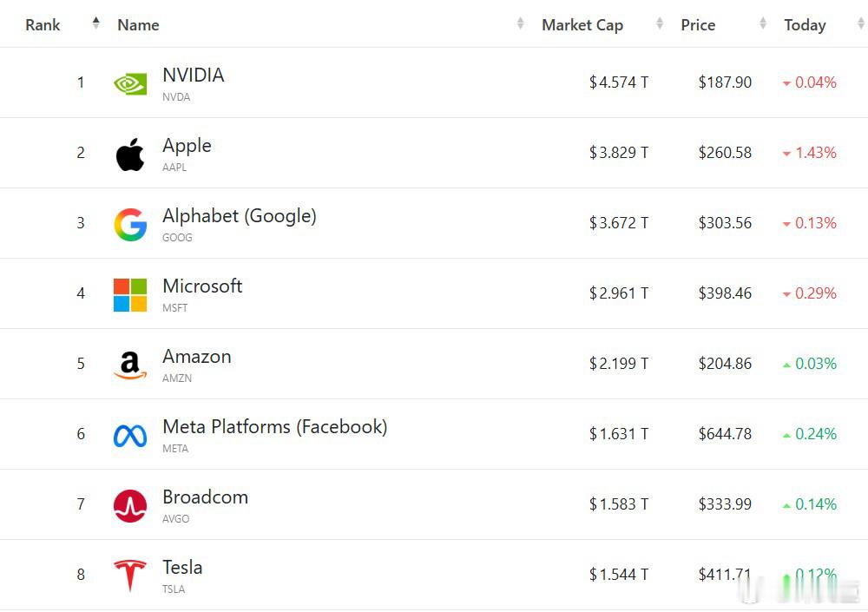This screenshot has height=612, width=868.
Task: Sort by Price column arrows
Action: (763, 23)
